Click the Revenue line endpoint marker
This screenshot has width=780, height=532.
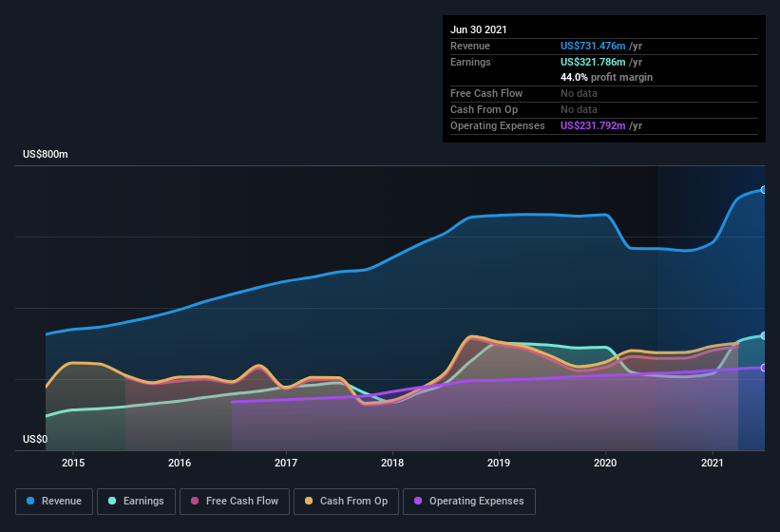764,190
